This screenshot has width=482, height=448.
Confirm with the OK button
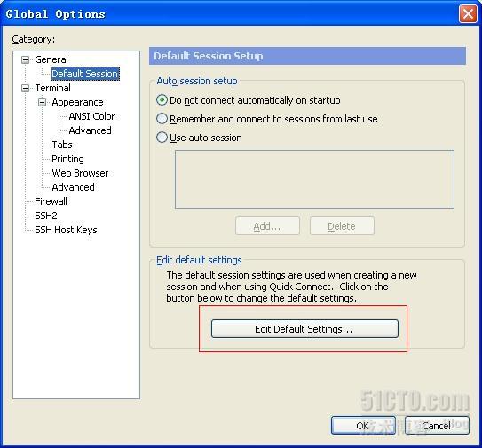point(363,426)
